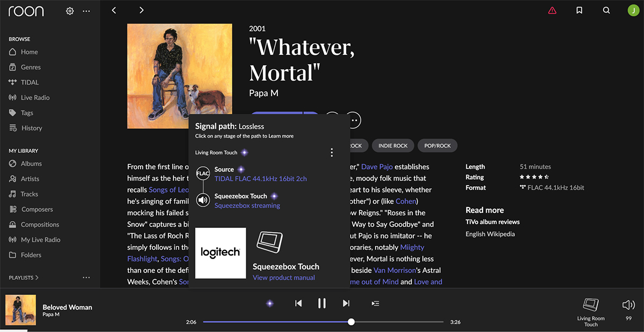Follow the Miighty link in the review
The height and width of the screenshot is (332, 644).
412,247
